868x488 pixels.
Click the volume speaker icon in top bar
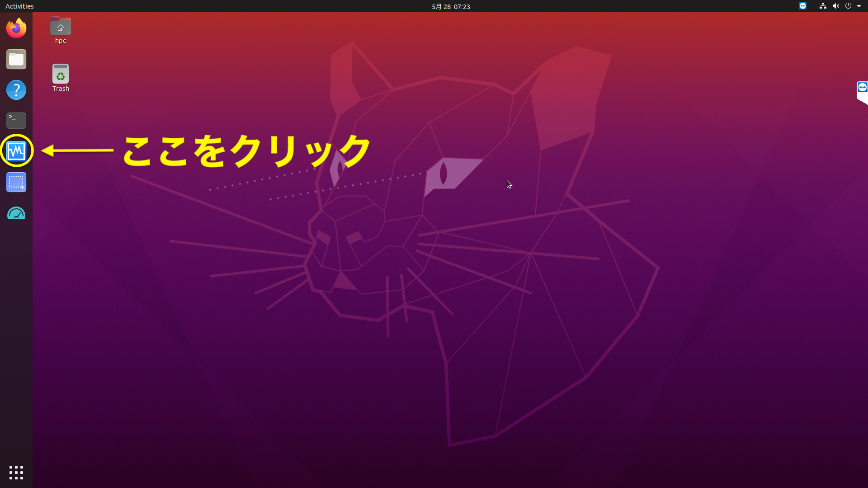pos(835,6)
